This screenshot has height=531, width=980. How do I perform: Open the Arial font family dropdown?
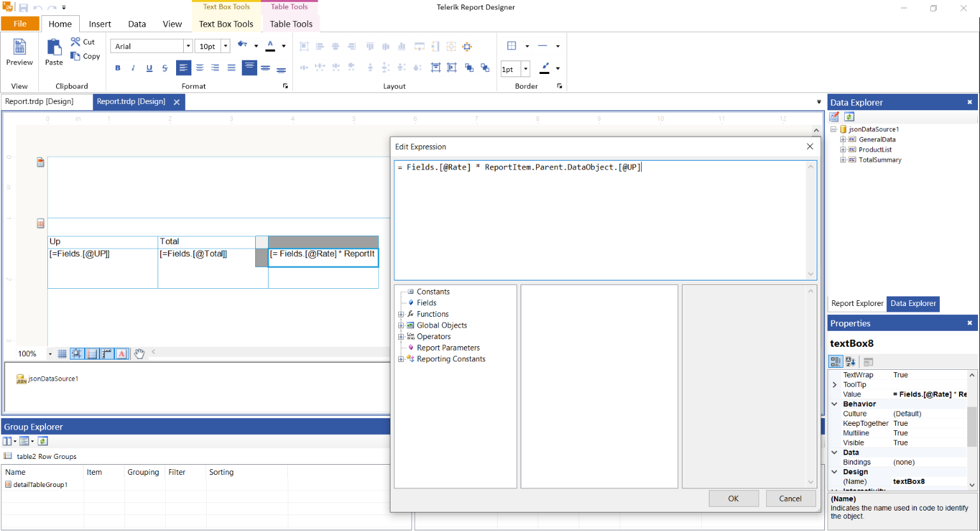[188, 46]
